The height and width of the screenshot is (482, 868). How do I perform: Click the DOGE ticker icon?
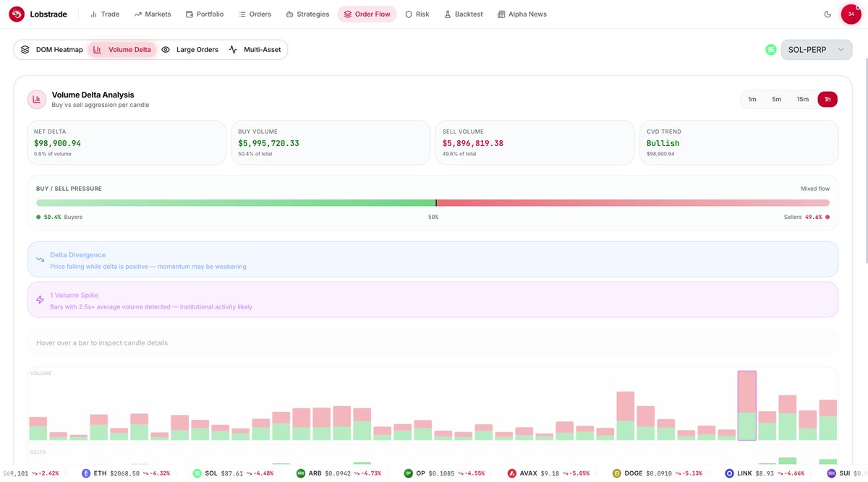[x=616, y=473]
